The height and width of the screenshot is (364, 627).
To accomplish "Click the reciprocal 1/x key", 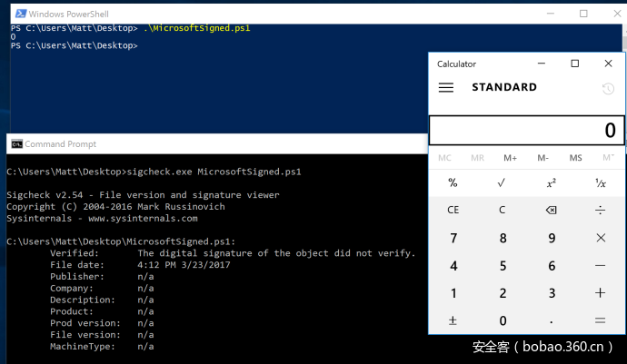I will click(601, 183).
